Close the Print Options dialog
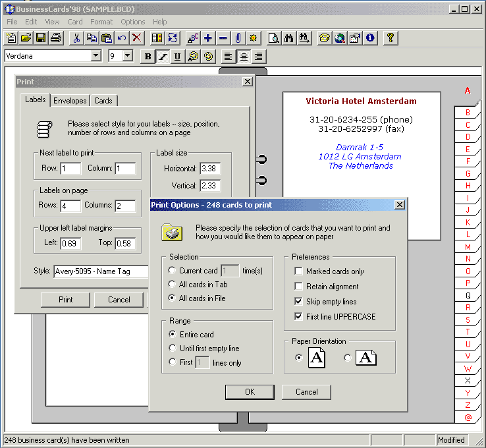Screen dimensions: 486x448 [x=400, y=205]
